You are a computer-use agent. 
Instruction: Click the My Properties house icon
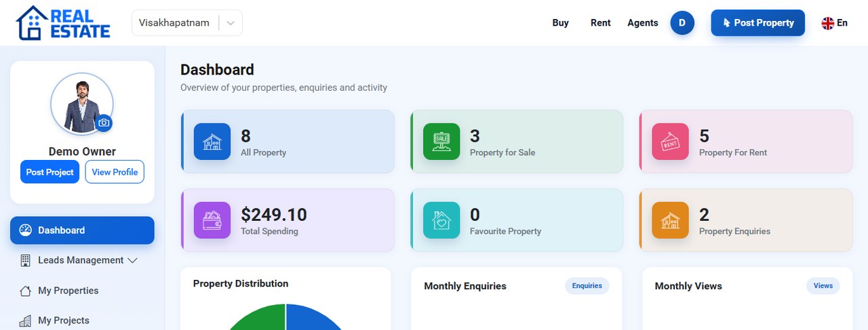(26, 291)
